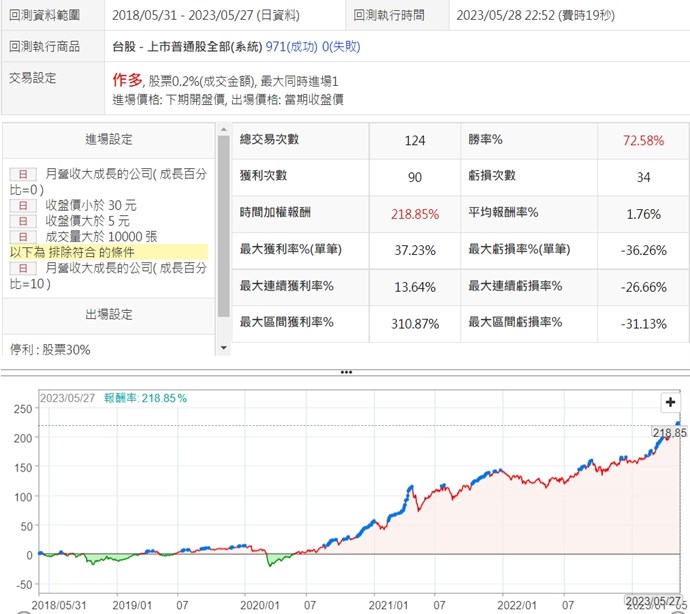The image size is (690, 614).
Task: Click the 日 badge next to 收盤價大於 5 元
Action: (24, 221)
